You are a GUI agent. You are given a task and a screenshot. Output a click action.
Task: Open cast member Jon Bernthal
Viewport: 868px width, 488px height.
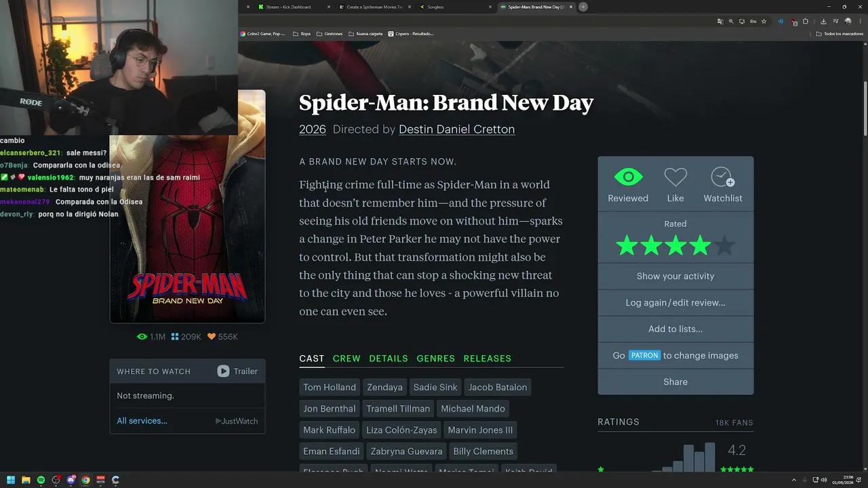(x=330, y=409)
